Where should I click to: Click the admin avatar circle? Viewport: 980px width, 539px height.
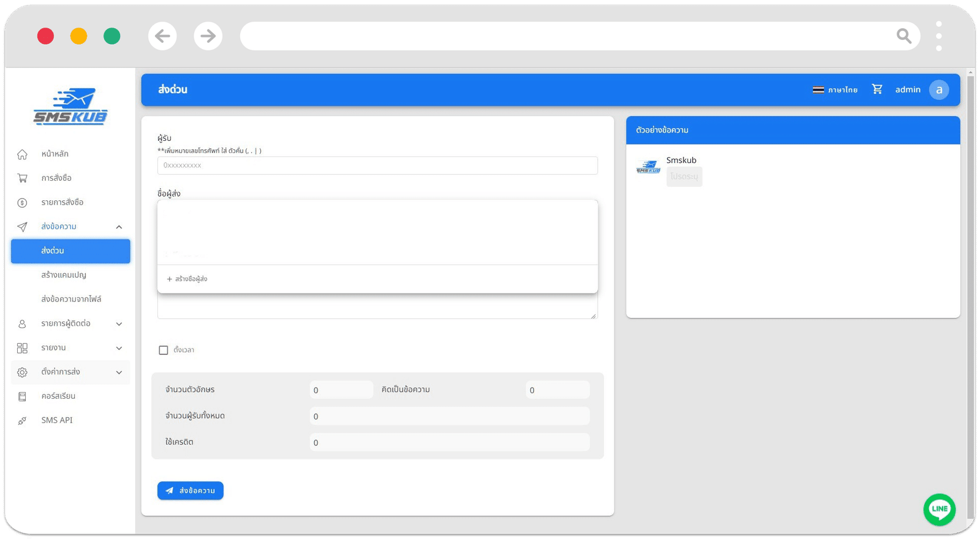pos(938,89)
